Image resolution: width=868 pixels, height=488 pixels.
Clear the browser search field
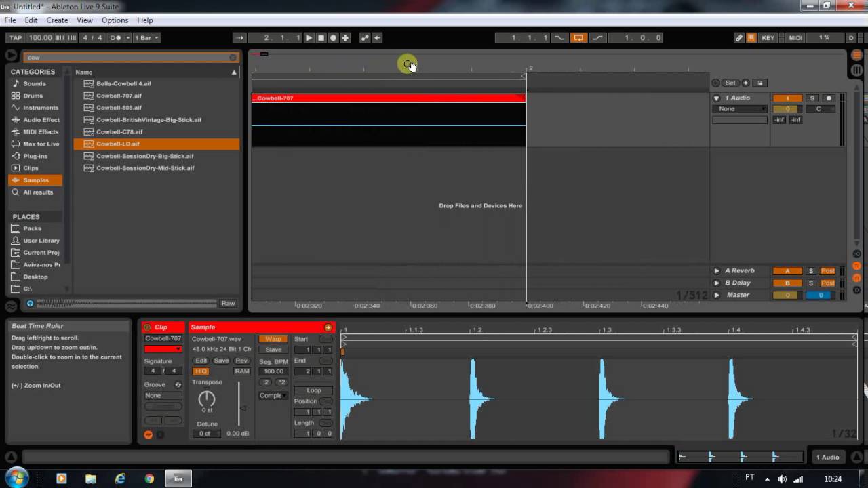tap(233, 58)
